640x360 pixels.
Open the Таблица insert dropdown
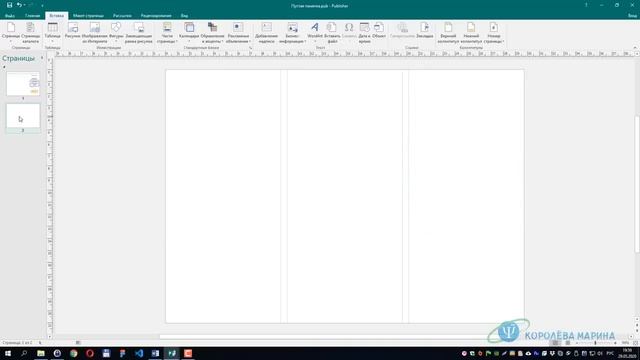53,33
